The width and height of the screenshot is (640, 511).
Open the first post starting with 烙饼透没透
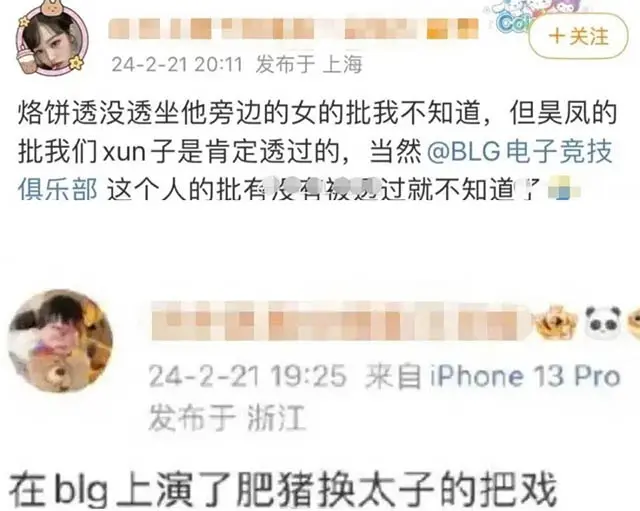pos(317,151)
